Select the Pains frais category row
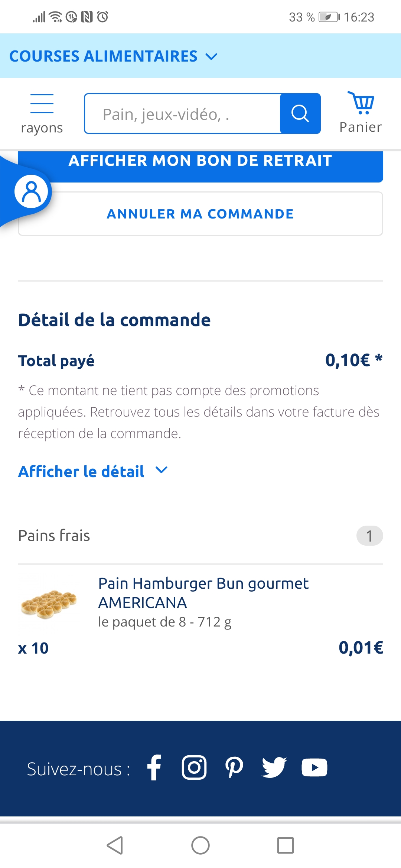The height and width of the screenshot is (868, 401). pyautogui.click(x=200, y=536)
